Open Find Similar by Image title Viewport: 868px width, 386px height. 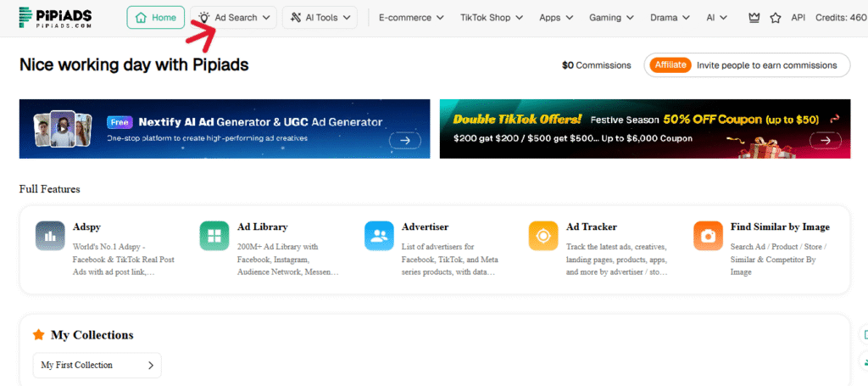pos(780,227)
